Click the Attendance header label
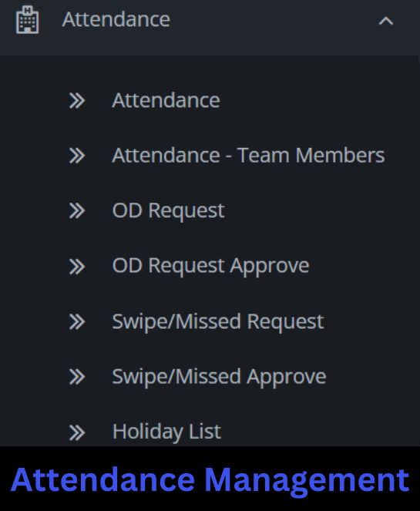420x511 pixels. coord(116,19)
